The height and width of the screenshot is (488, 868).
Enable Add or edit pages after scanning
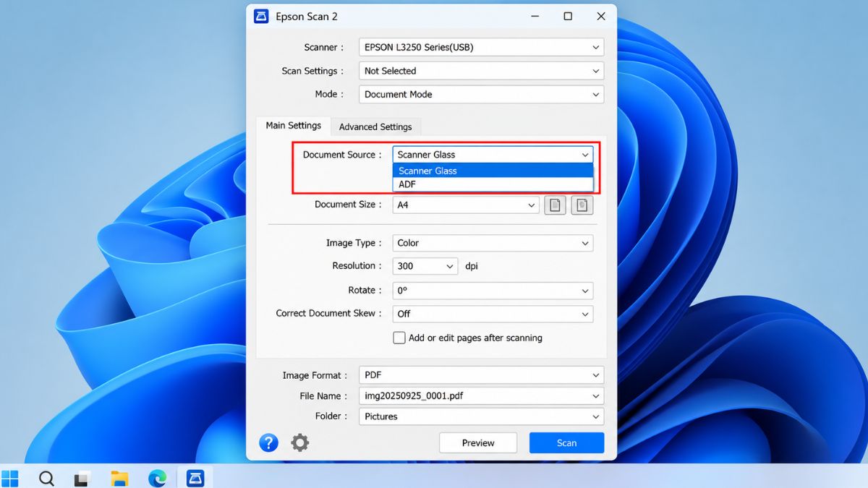pyautogui.click(x=399, y=338)
